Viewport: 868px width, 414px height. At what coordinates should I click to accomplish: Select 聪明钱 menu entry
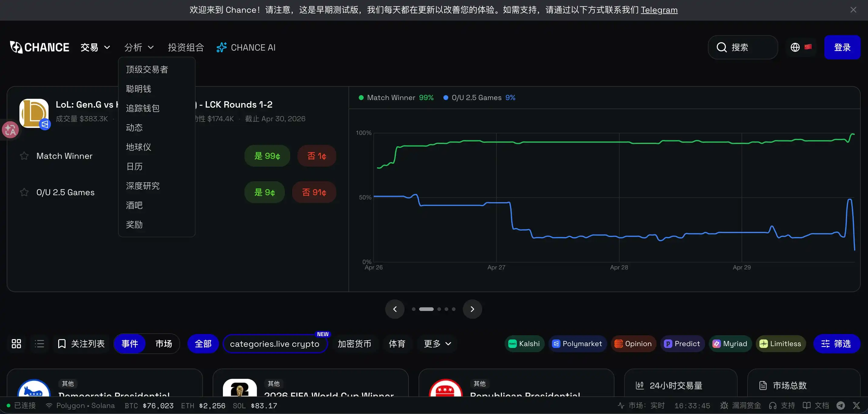pos(157,89)
